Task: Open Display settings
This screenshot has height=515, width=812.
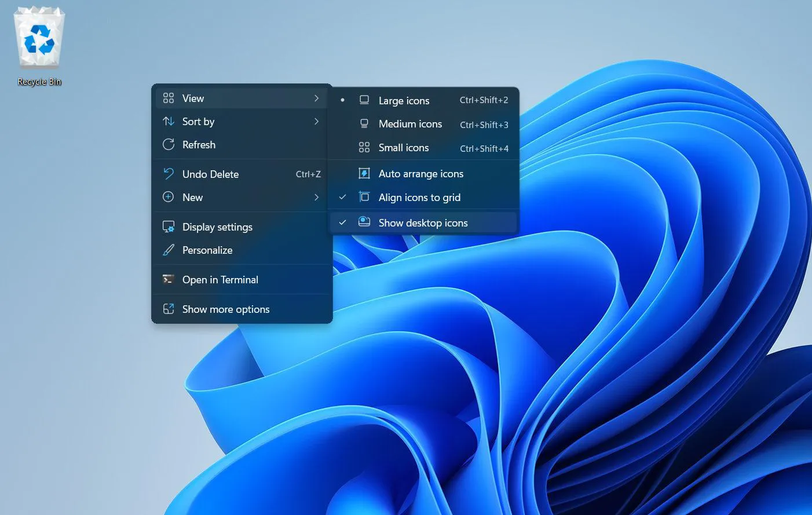Action: [x=217, y=227]
